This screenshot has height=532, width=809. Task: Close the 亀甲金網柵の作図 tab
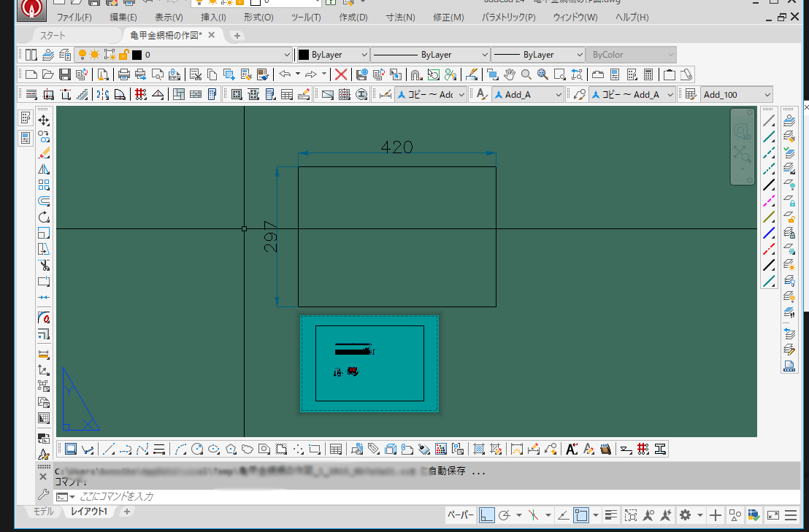point(212,35)
